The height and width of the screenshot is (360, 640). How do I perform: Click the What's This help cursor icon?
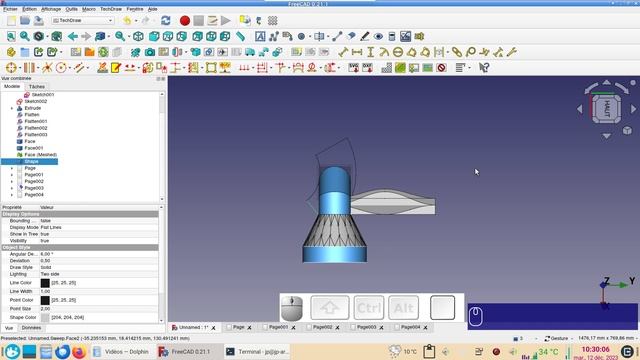point(484,68)
